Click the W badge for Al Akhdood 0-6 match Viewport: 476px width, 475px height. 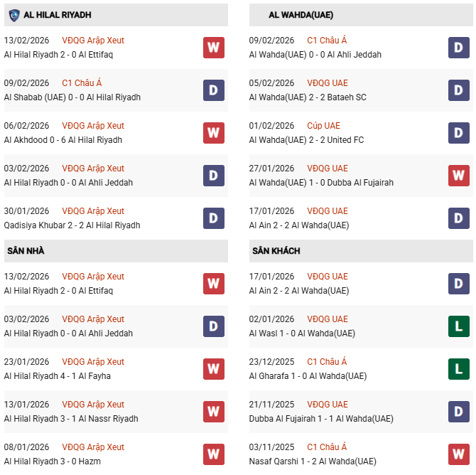tap(214, 133)
